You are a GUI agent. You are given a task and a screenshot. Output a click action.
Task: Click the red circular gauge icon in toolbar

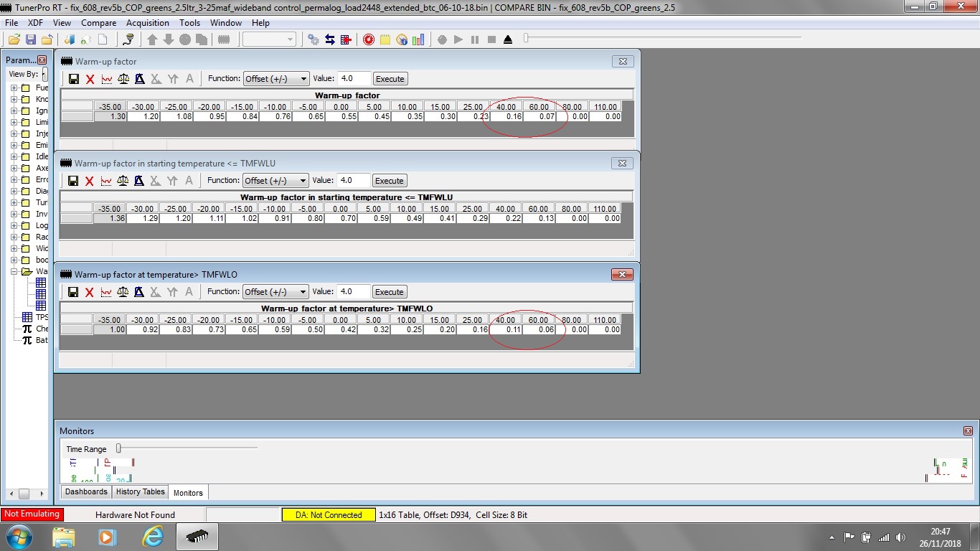click(x=369, y=39)
